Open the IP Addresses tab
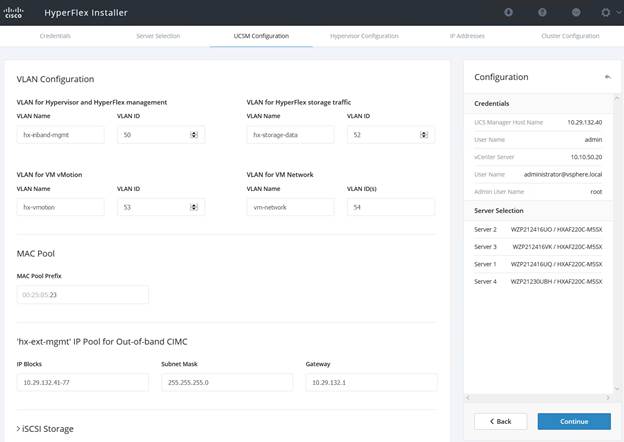Image resolution: width=624 pixels, height=442 pixels. pos(467,36)
